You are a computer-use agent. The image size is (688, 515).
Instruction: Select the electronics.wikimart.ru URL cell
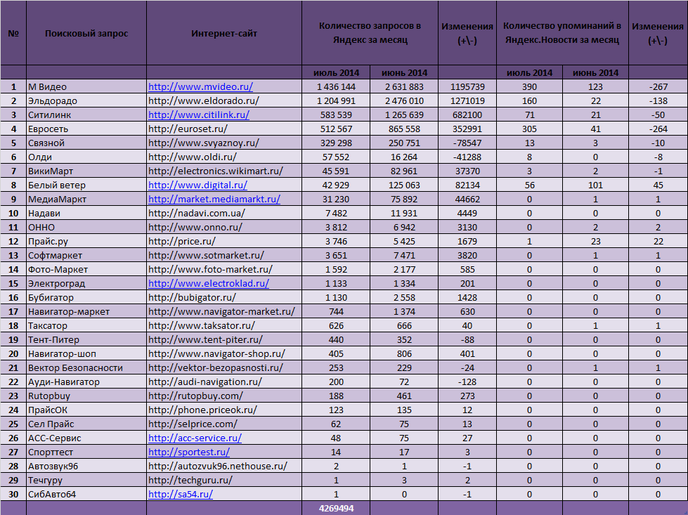point(224,171)
